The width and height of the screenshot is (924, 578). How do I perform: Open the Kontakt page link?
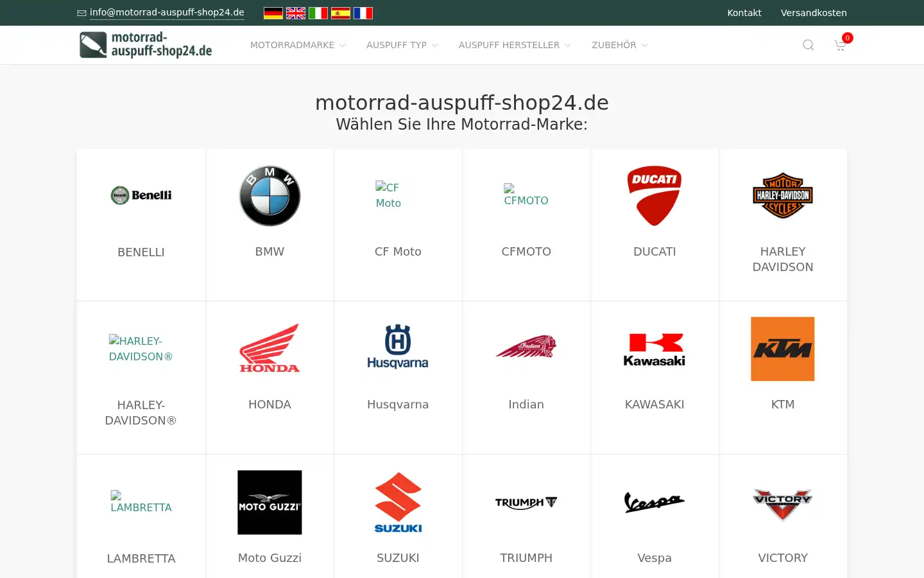point(744,13)
